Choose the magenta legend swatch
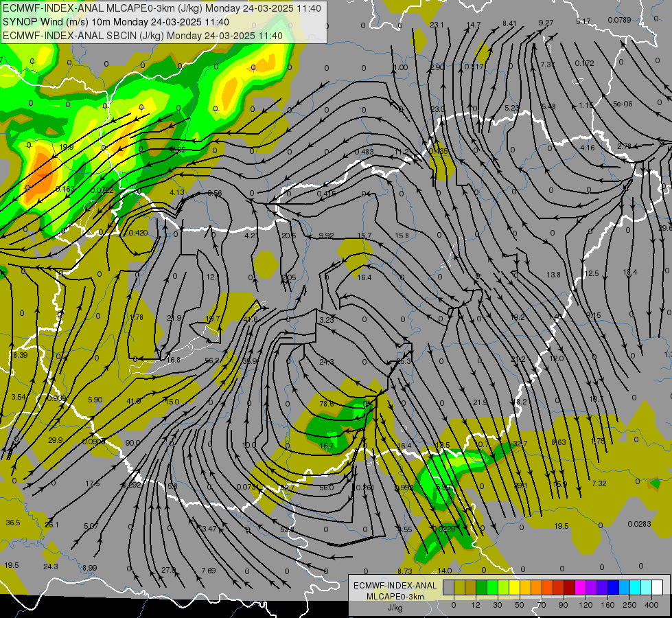This screenshot has height=618, width=672. point(580,588)
